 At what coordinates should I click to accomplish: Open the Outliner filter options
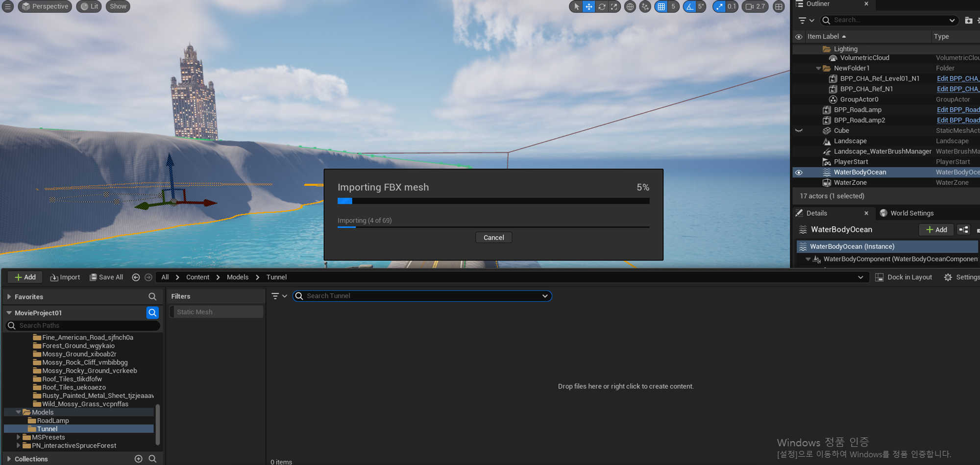click(x=806, y=20)
